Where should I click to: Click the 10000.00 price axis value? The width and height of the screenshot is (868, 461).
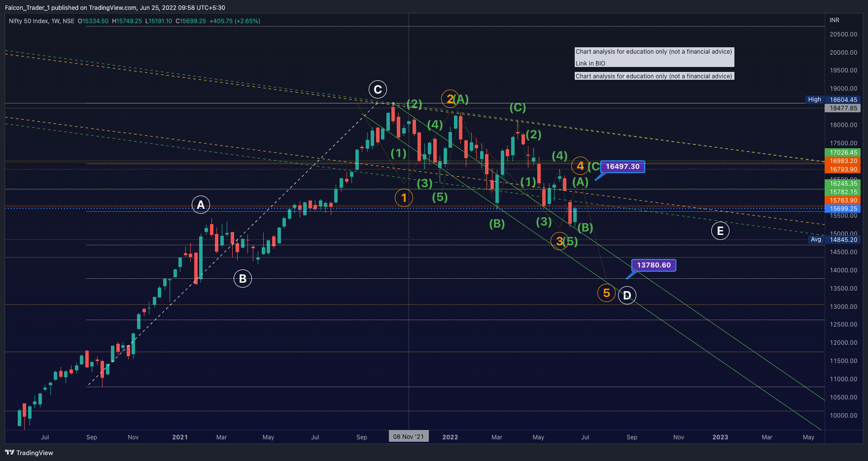843,416
